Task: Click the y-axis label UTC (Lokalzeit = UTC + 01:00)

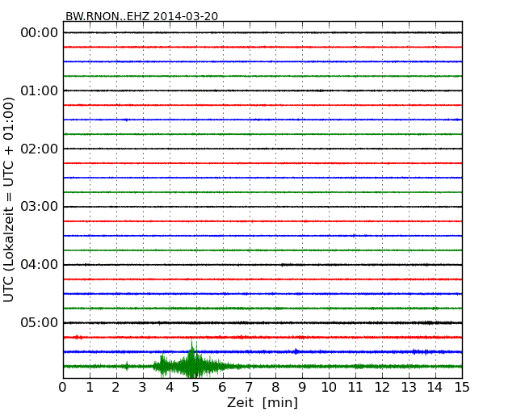Action: [9, 199]
